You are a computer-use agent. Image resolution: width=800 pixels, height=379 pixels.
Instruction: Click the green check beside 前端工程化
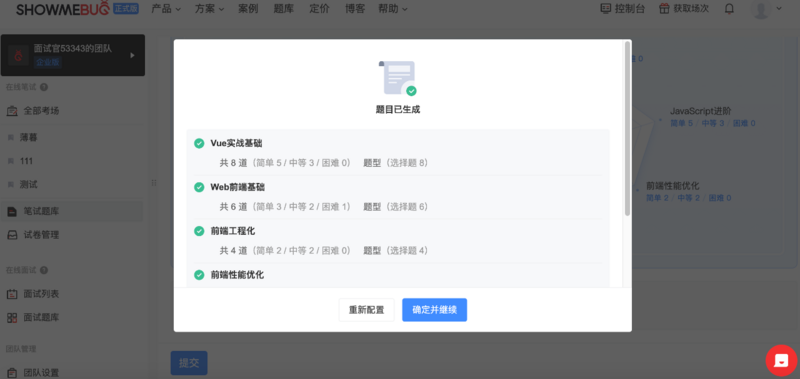[199, 231]
